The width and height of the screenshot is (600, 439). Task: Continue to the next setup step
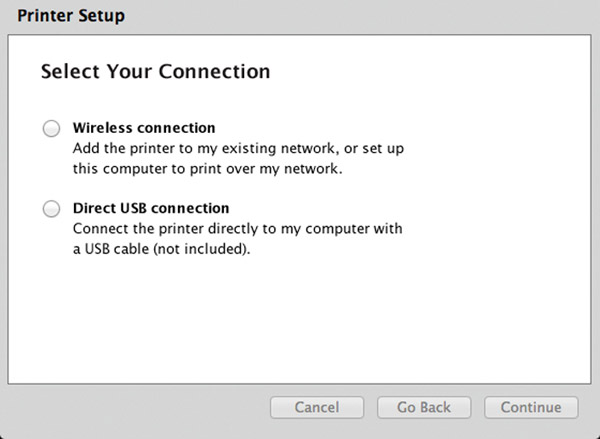pos(531,407)
